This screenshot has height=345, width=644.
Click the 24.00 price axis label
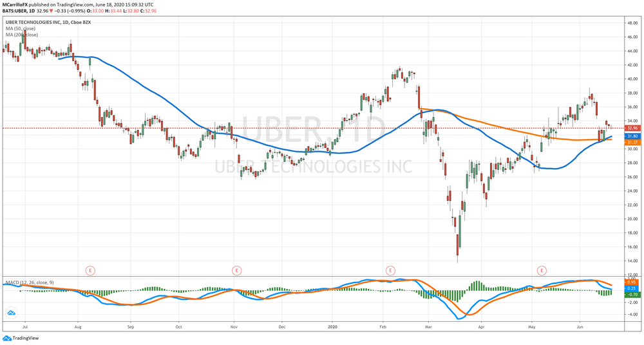[x=632, y=191]
